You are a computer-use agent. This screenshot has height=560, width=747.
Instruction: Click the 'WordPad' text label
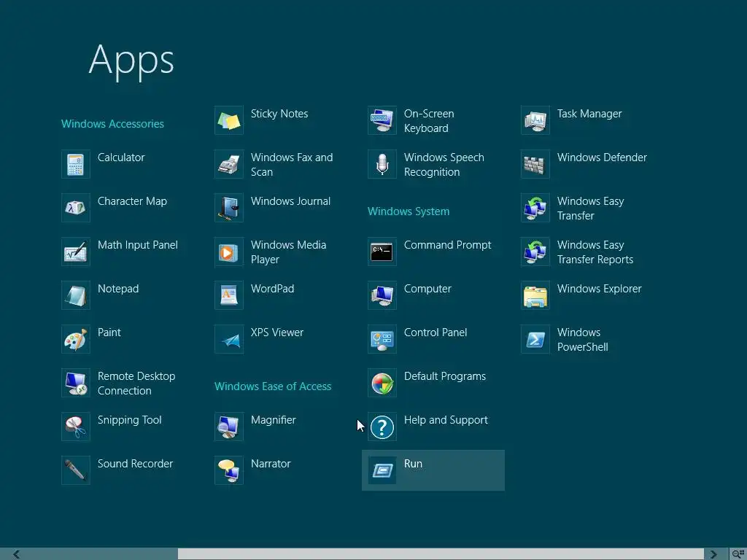pos(273,289)
